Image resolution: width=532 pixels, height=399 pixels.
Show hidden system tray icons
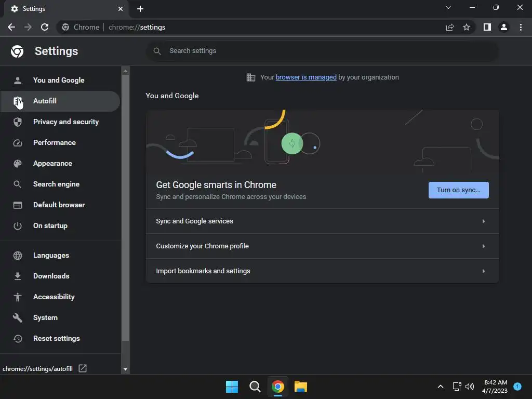coord(441,387)
